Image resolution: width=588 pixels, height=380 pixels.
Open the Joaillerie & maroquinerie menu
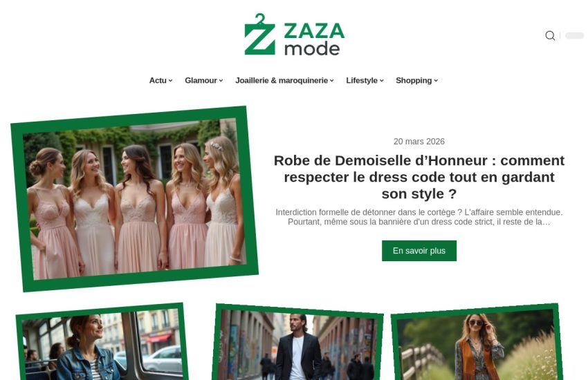(x=282, y=81)
